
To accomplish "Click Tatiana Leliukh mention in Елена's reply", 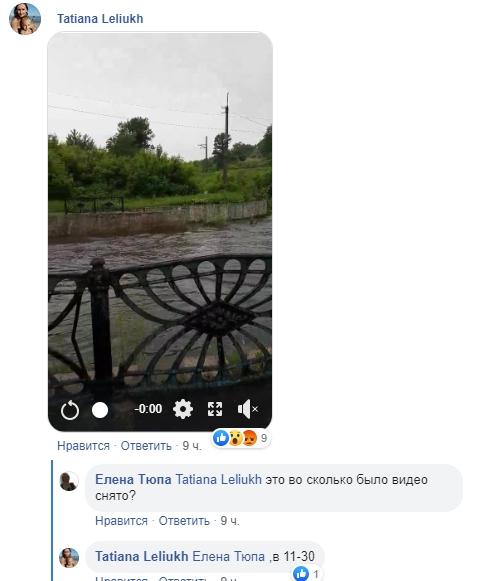I will click(x=218, y=479).
